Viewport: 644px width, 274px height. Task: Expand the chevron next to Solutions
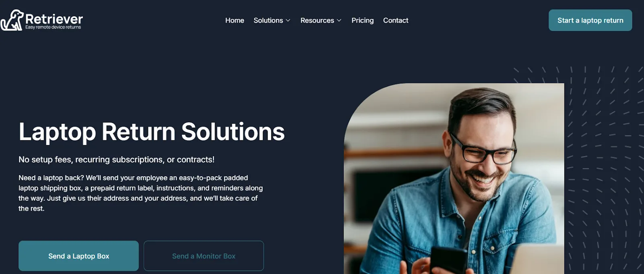coord(288,21)
